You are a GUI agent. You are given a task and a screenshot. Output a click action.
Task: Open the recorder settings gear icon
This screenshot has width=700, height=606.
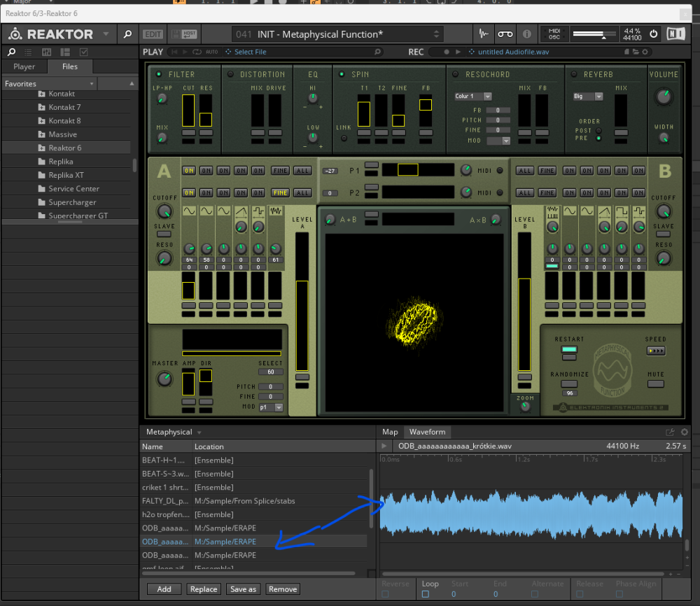coord(645,52)
